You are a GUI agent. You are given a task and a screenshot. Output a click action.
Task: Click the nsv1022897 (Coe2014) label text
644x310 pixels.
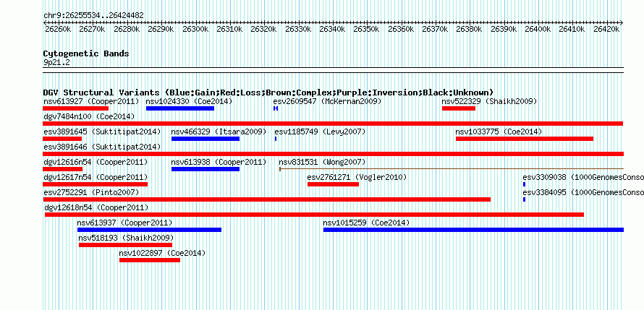(x=162, y=253)
